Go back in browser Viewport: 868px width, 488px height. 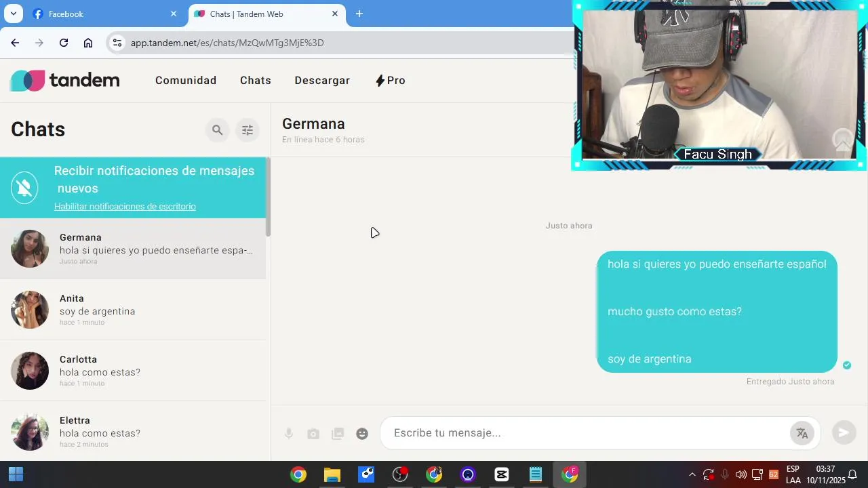(15, 43)
